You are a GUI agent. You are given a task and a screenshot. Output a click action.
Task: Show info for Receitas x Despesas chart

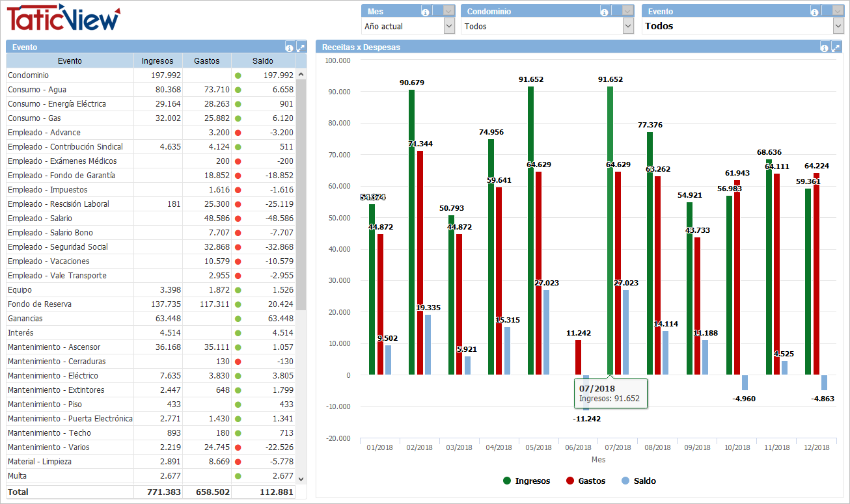coord(825,47)
